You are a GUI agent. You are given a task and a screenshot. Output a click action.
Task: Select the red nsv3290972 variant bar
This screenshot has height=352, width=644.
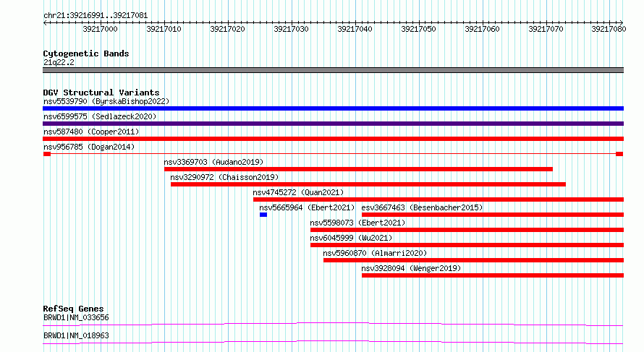click(x=368, y=184)
